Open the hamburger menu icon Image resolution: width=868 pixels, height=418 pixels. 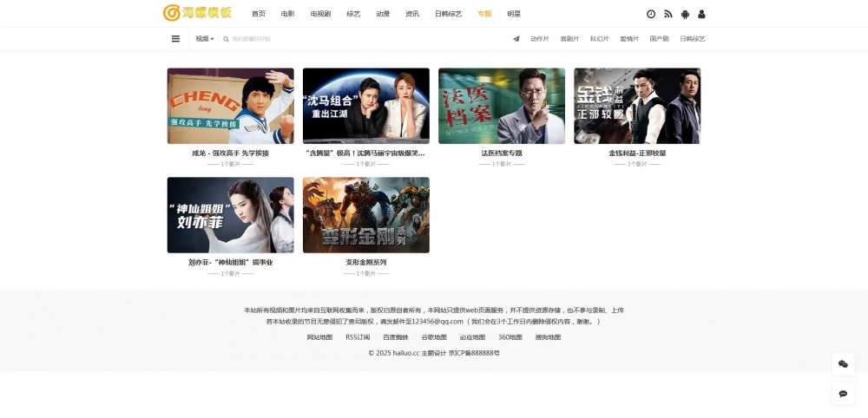pyautogui.click(x=175, y=39)
